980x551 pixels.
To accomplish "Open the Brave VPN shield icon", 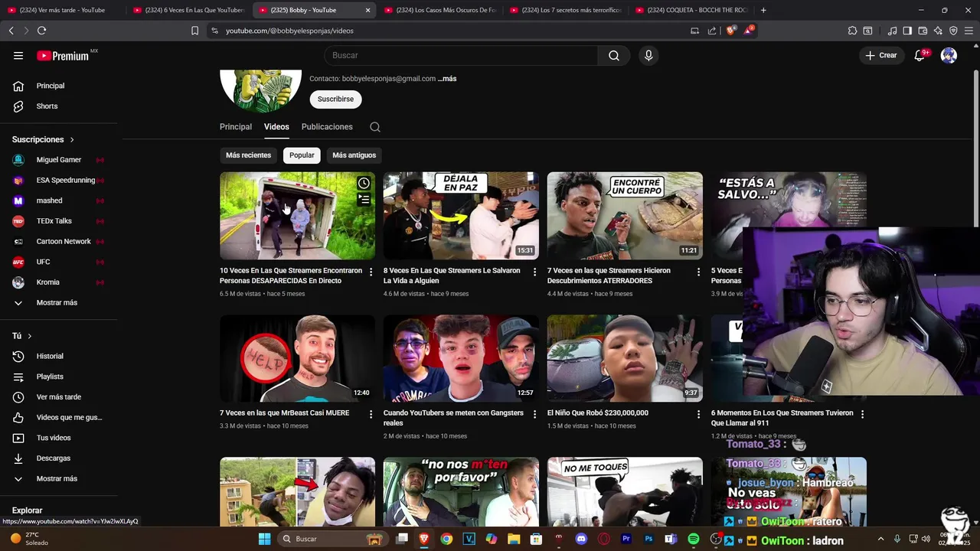I will [953, 31].
